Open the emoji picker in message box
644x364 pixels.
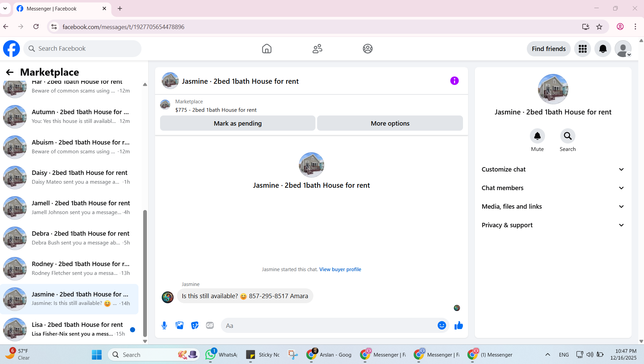442,326
